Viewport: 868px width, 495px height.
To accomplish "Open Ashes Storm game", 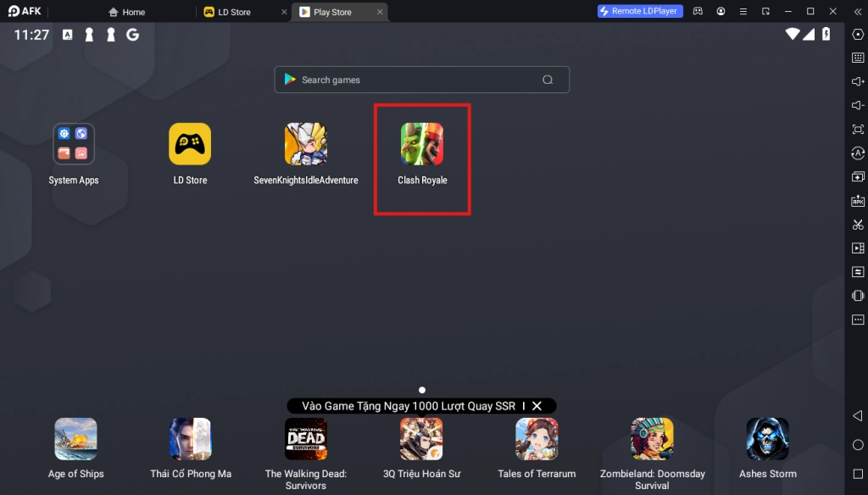I will (x=767, y=439).
